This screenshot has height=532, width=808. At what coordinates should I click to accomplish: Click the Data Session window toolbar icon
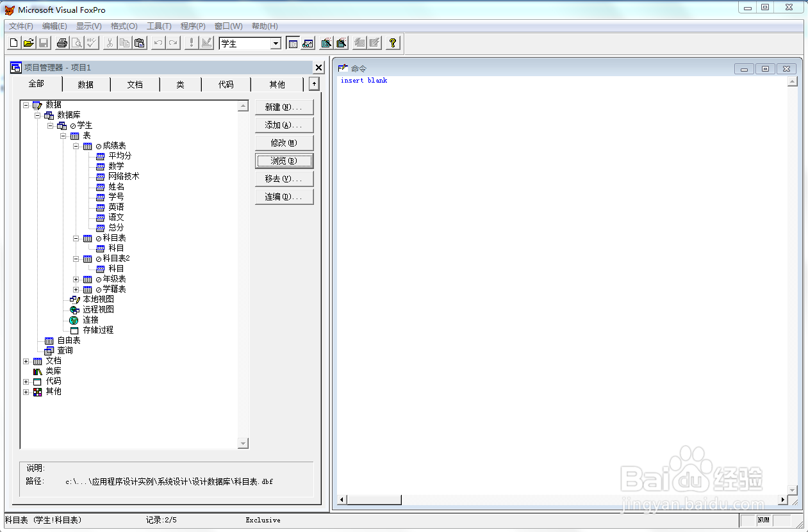[308, 43]
